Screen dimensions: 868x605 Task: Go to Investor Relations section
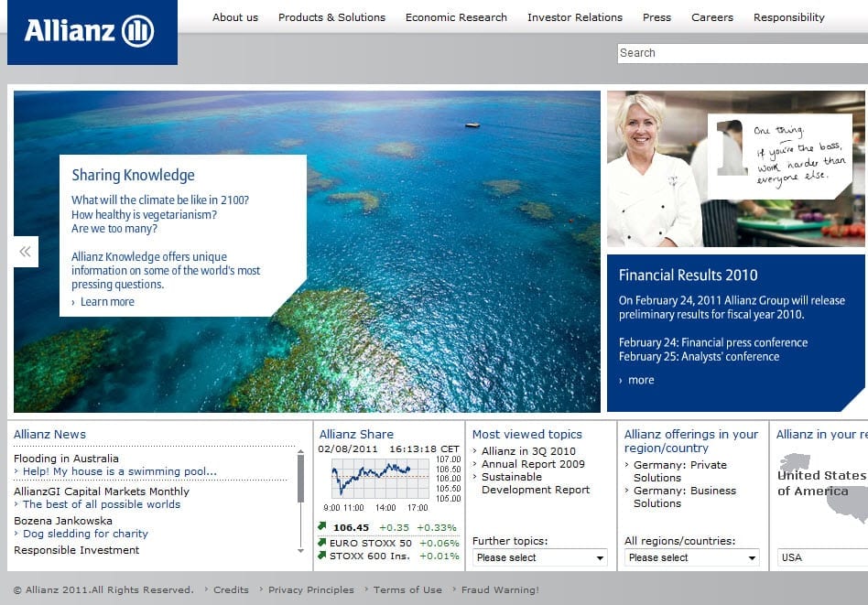point(575,17)
